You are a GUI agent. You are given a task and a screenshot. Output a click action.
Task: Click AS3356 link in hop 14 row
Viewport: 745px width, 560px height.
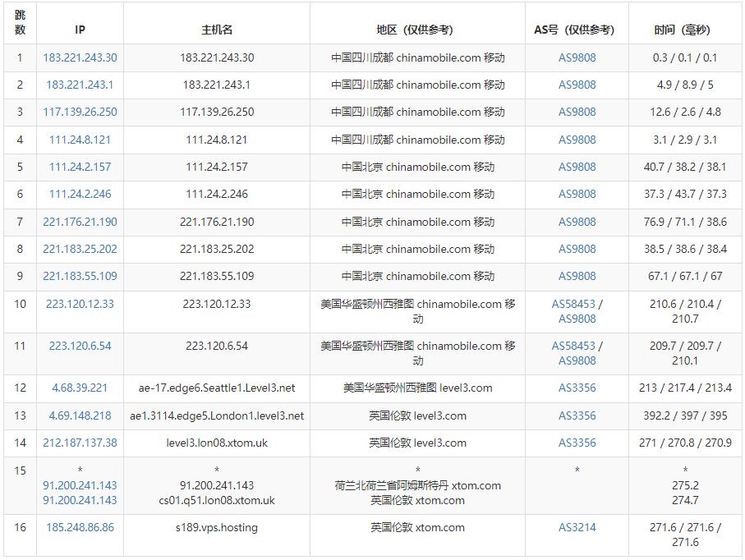(577, 443)
